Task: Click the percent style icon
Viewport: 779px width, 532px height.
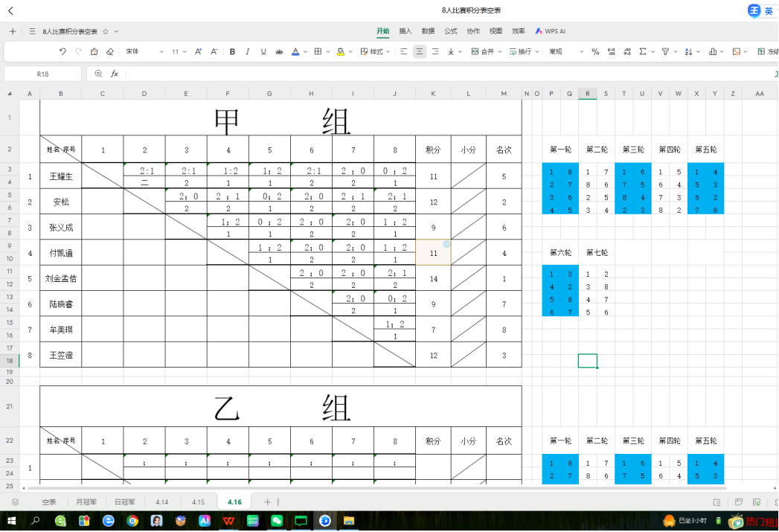Action: (595, 52)
